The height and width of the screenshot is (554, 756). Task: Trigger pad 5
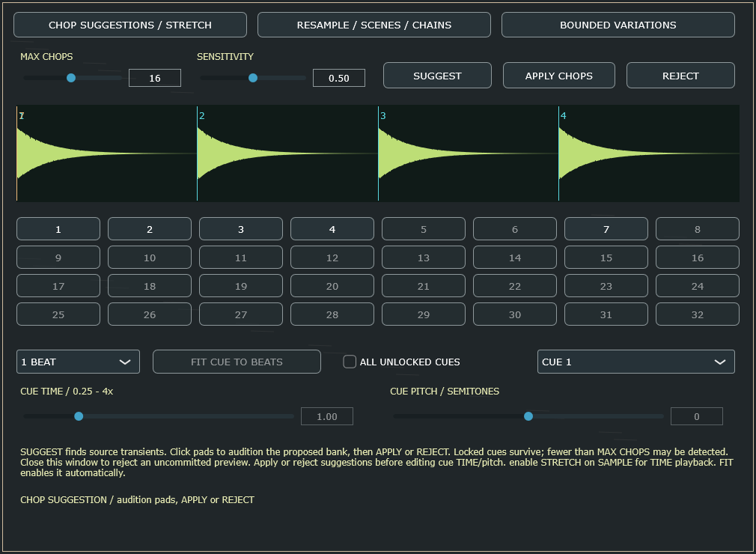(424, 229)
